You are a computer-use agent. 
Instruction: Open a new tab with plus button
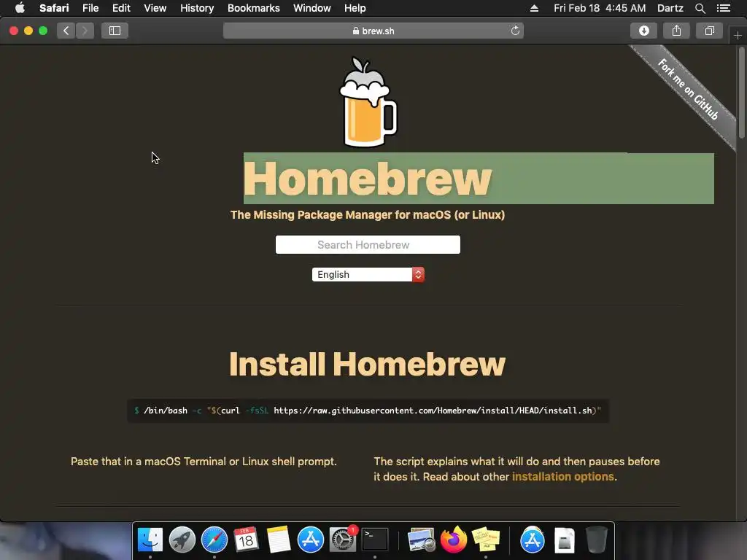tap(738, 36)
